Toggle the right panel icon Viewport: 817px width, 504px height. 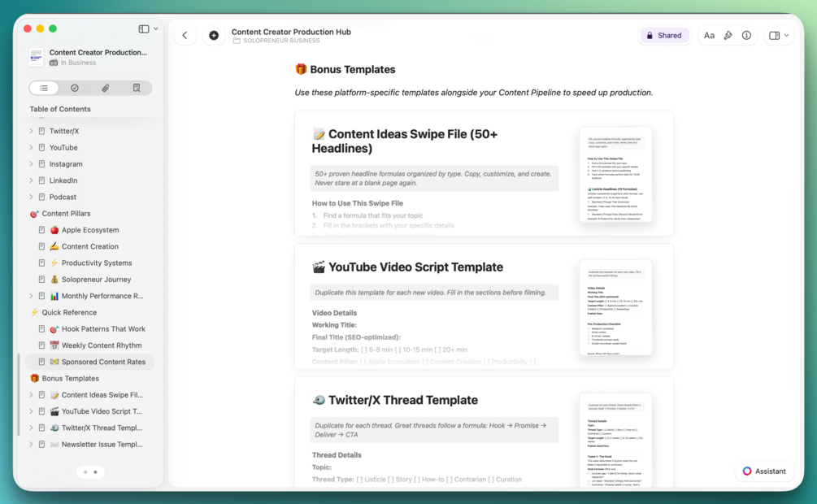(774, 36)
